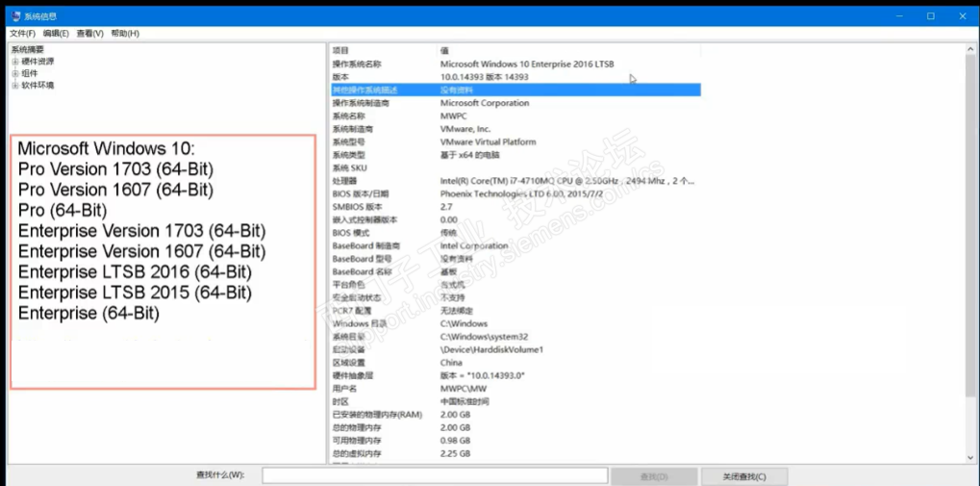Expand the 组件 tree node

click(15, 73)
